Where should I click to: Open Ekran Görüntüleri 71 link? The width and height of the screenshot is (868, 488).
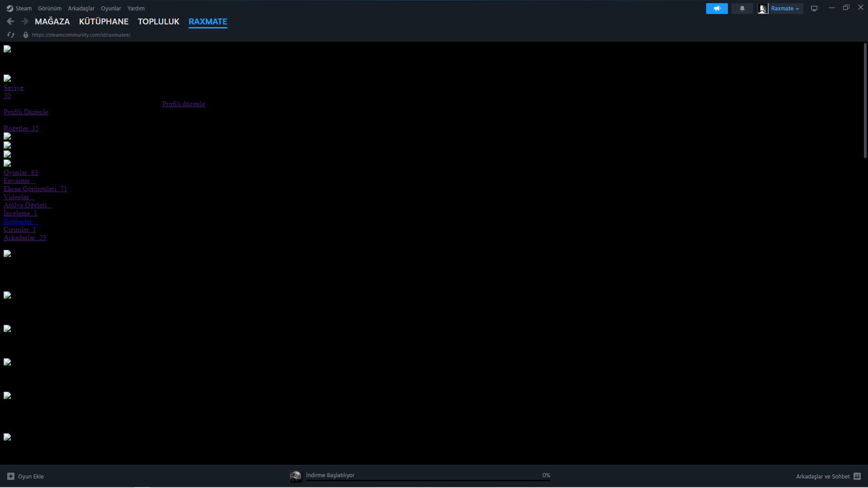35,189
